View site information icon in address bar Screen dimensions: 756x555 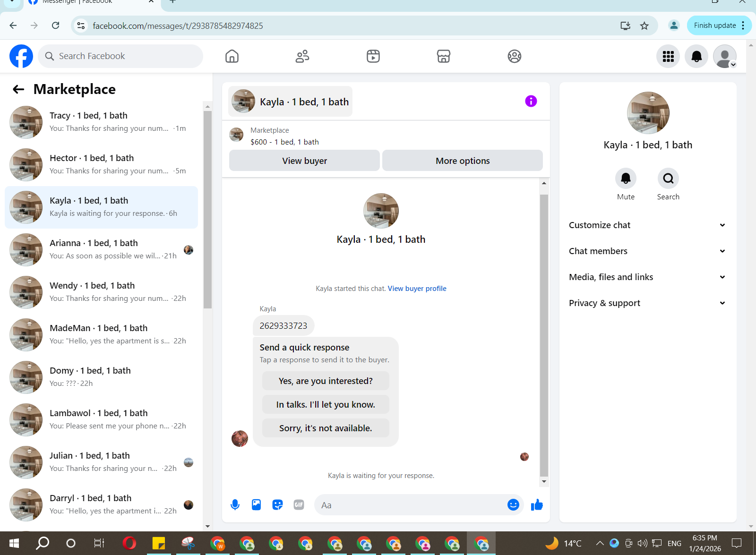(x=81, y=26)
